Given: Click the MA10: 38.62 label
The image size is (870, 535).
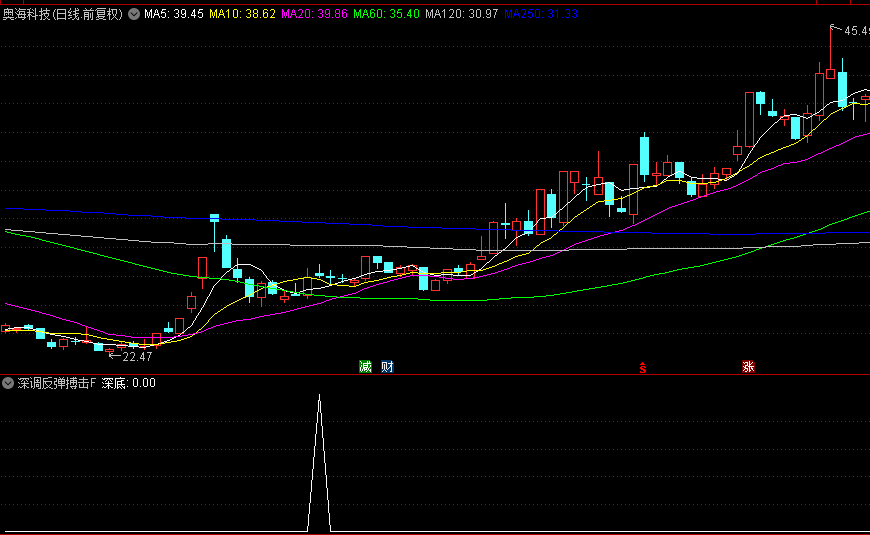Looking at the screenshot, I should (242, 14).
